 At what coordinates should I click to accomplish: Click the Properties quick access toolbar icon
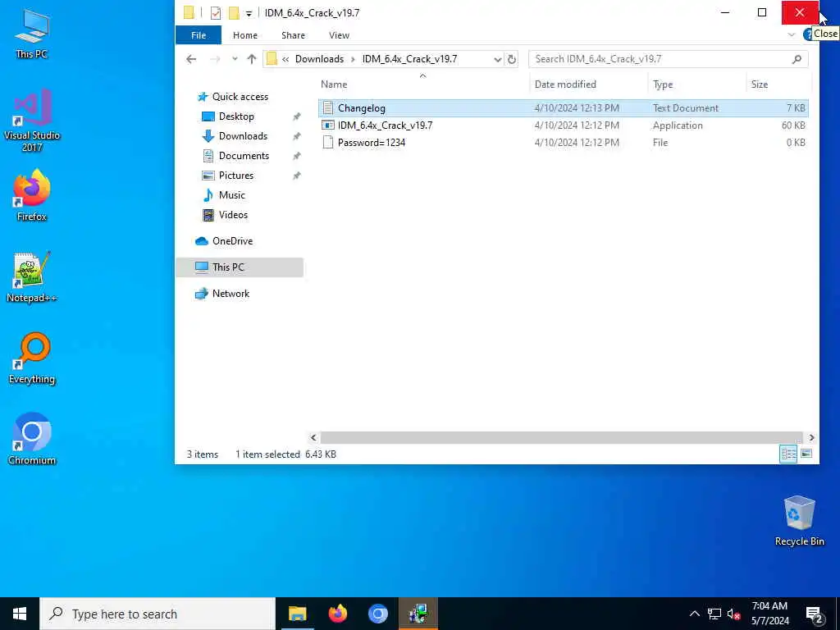tap(216, 13)
